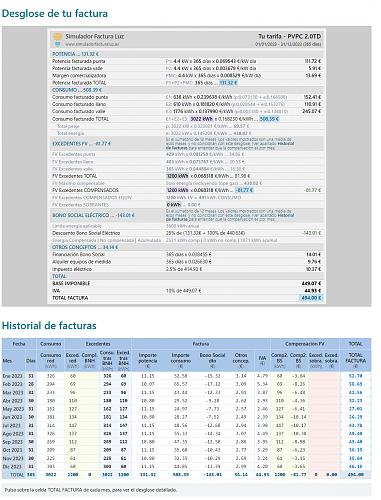Click the 'Excedentes' column group header

[98, 344]
